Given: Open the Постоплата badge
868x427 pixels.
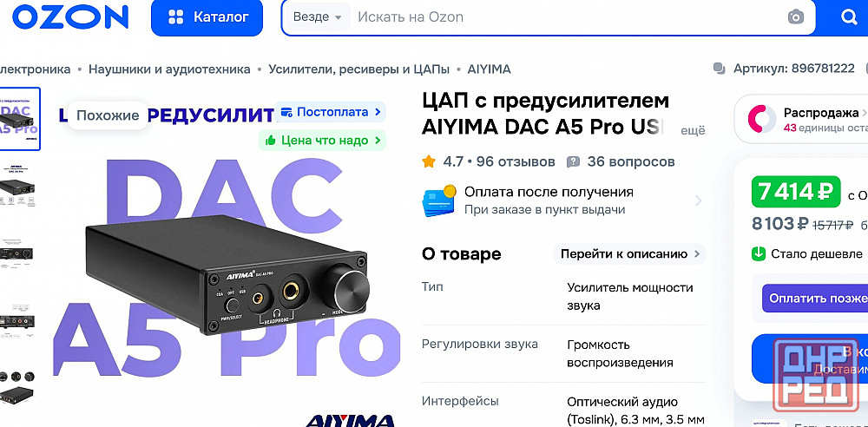Looking at the screenshot, I should pos(331,112).
